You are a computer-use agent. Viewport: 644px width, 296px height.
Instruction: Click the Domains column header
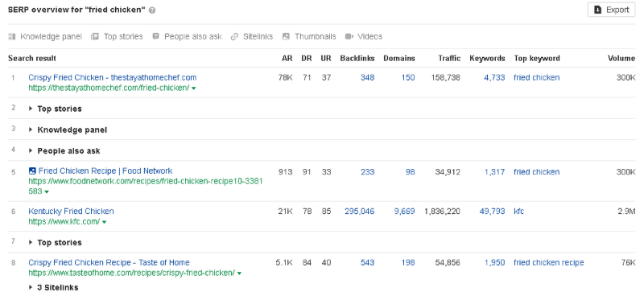(399, 58)
